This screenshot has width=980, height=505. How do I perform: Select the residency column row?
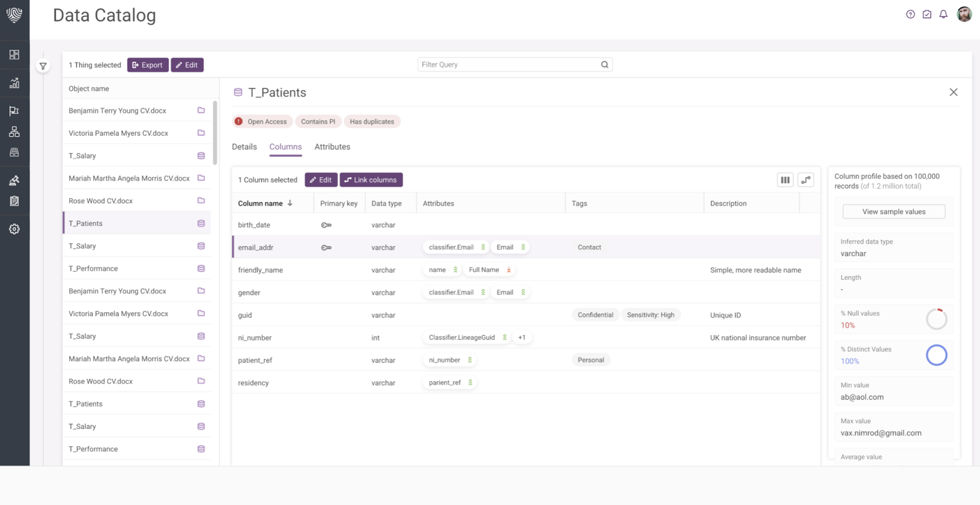pos(526,383)
